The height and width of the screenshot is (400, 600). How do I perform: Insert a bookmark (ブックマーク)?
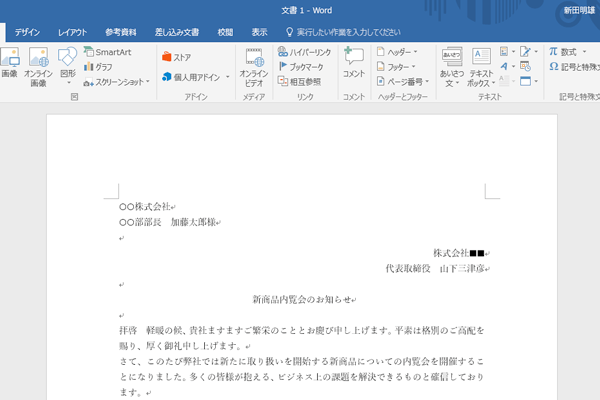point(305,67)
